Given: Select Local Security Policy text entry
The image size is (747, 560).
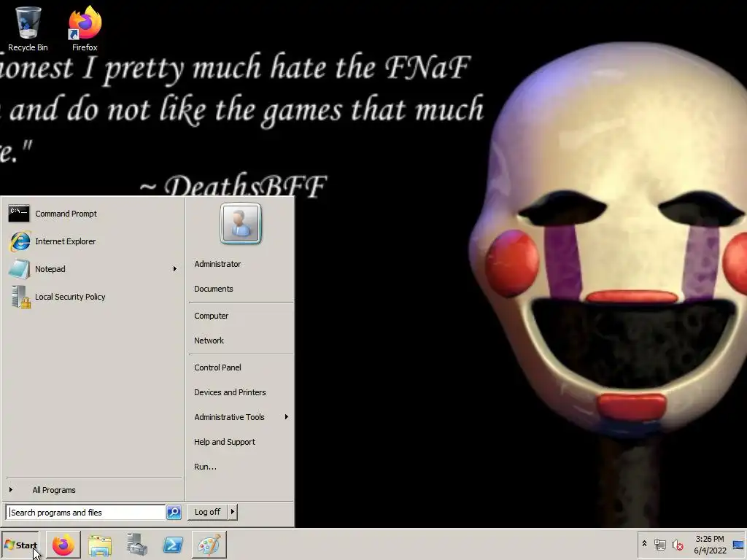Looking at the screenshot, I should tap(70, 297).
